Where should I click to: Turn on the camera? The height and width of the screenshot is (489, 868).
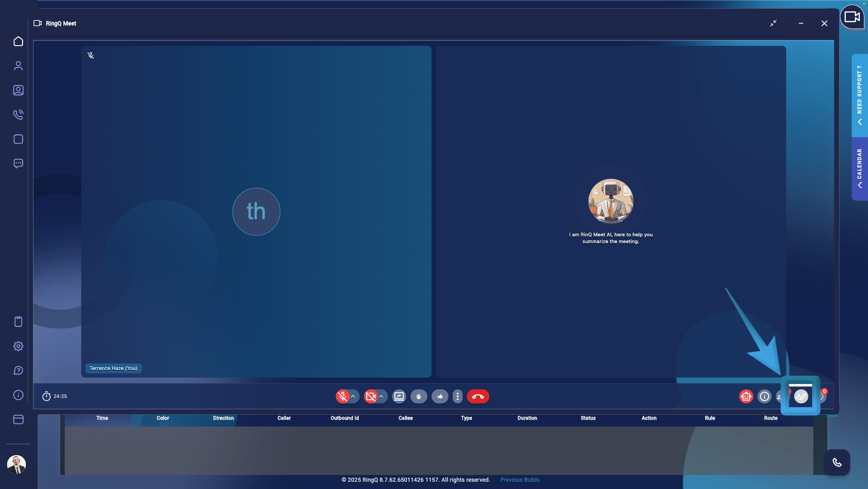371,396
